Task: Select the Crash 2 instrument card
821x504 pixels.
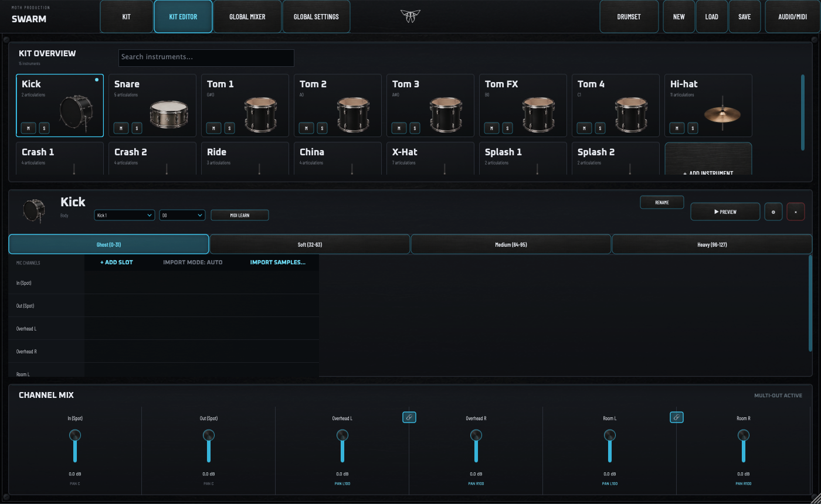Action: [x=152, y=158]
